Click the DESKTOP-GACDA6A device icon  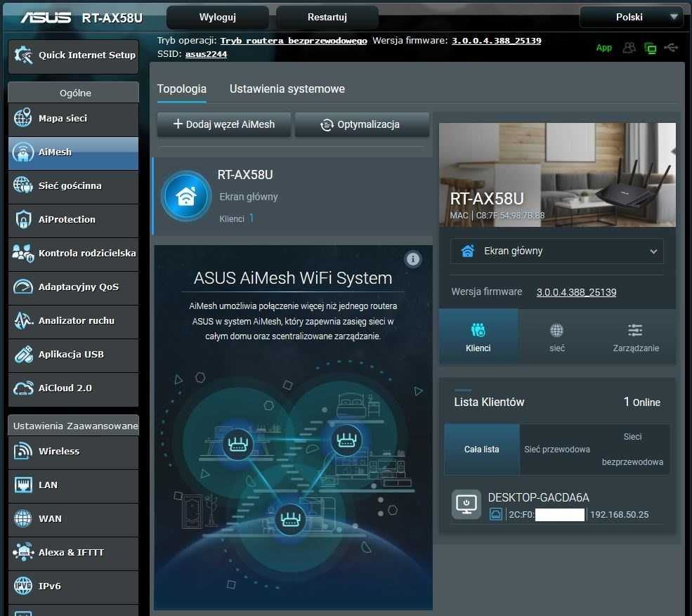(x=466, y=504)
